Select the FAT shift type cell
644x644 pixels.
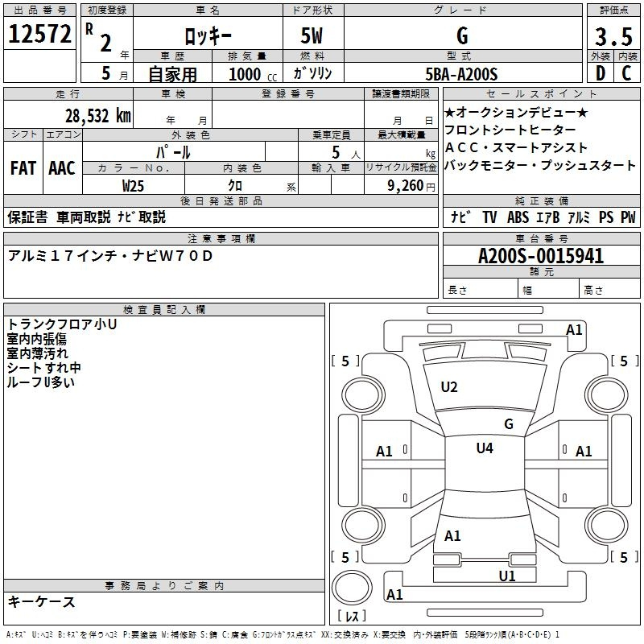pyautogui.click(x=23, y=168)
